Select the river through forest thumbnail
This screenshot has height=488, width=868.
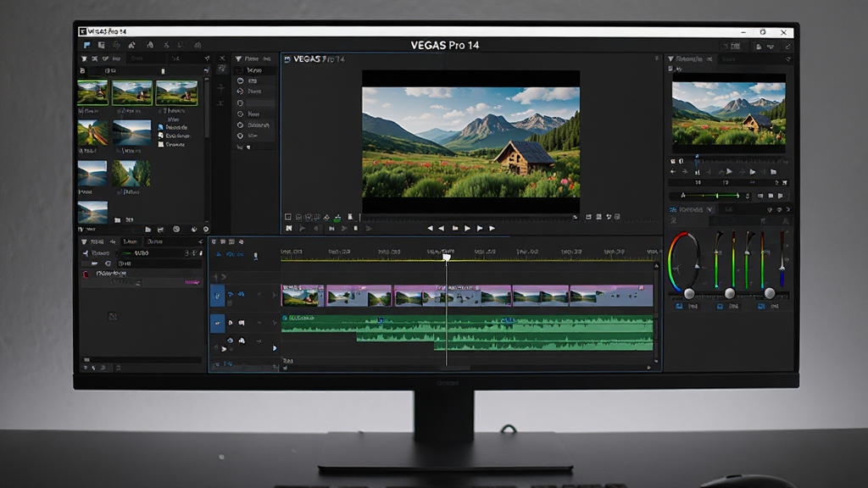click(x=131, y=174)
